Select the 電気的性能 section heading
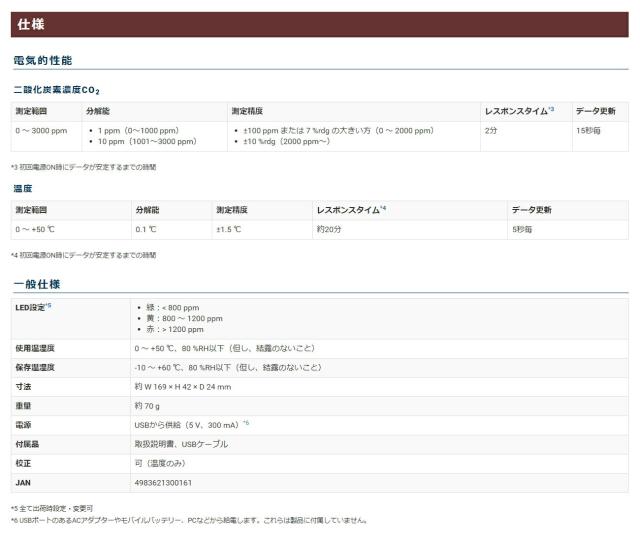The height and width of the screenshot is (541, 640). coord(43,60)
